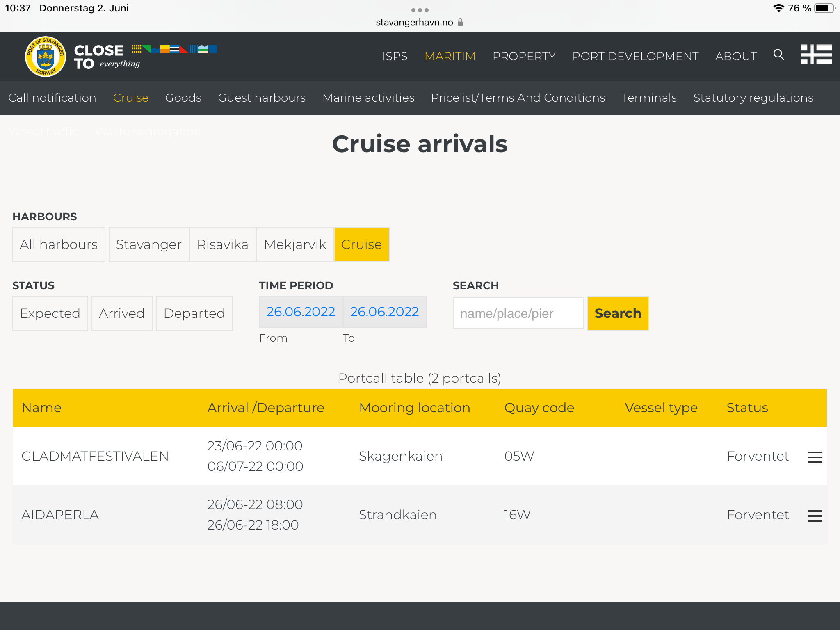Tap the Safari three-dots multitasking icon
Viewport: 840px width, 630px height.
[x=420, y=10]
